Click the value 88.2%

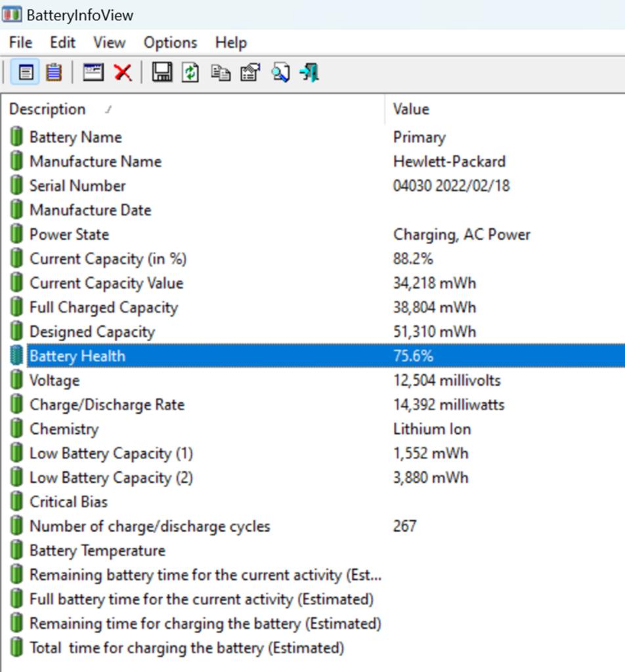tap(413, 259)
